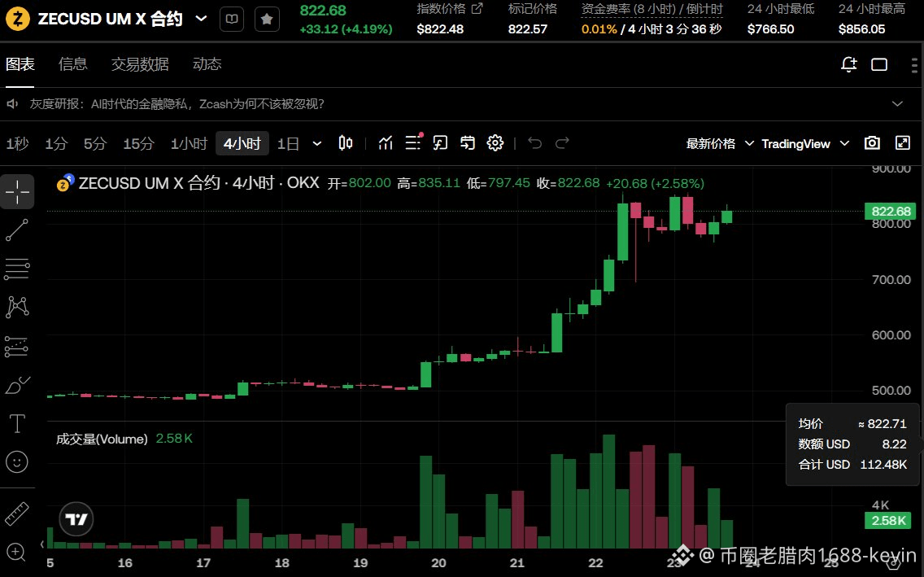Image resolution: width=924 pixels, height=577 pixels.
Task: Click the flip-arrows toolbar icon
Action: click(x=468, y=143)
